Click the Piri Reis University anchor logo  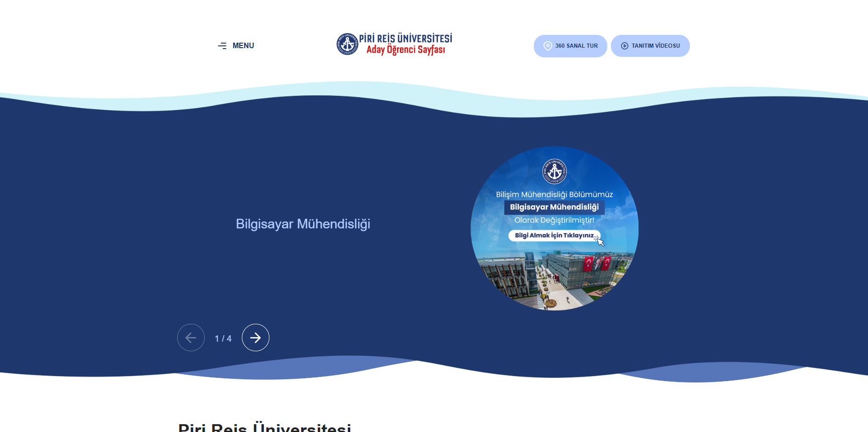[x=347, y=44]
